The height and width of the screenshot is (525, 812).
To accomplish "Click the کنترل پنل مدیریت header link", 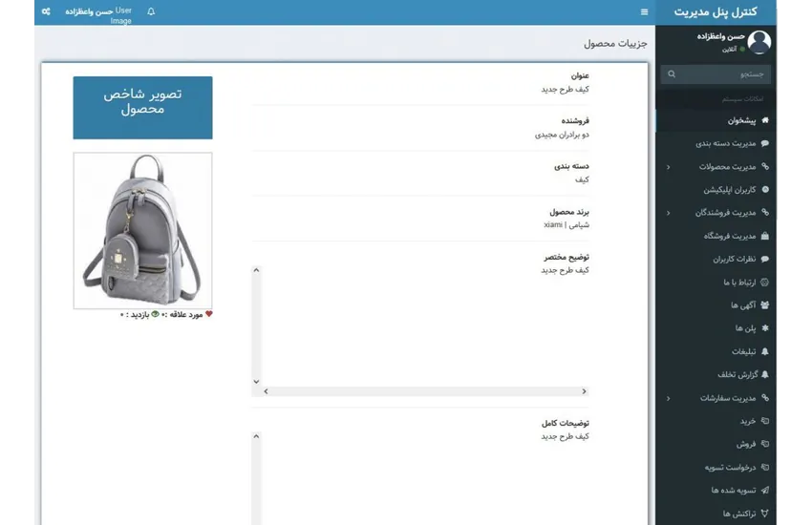I will (x=716, y=11).
